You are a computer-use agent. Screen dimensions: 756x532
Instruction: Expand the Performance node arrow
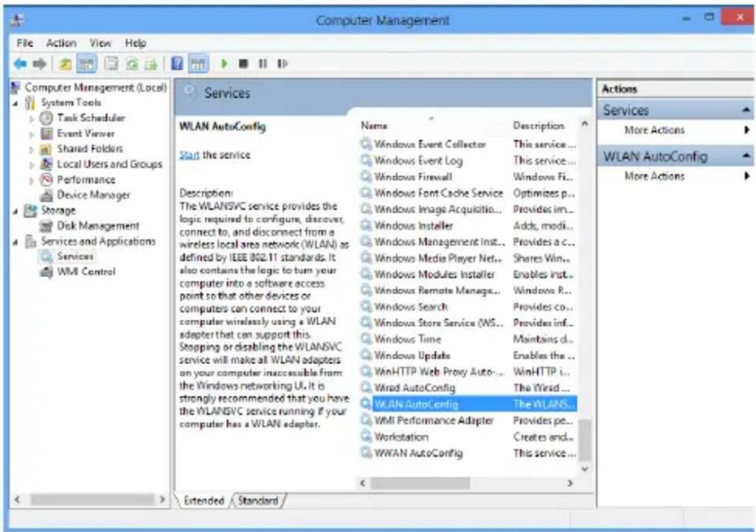pyautogui.click(x=33, y=179)
